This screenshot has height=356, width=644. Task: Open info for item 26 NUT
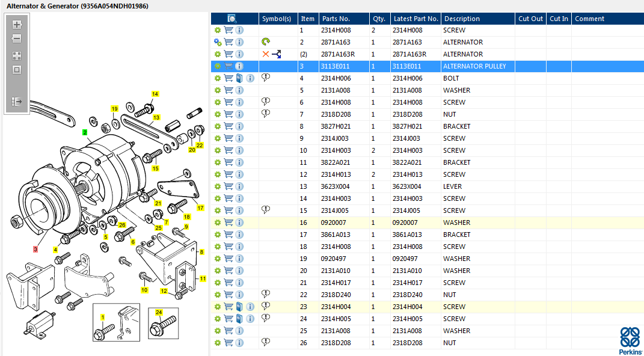pyautogui.click(x=239, y=343)
